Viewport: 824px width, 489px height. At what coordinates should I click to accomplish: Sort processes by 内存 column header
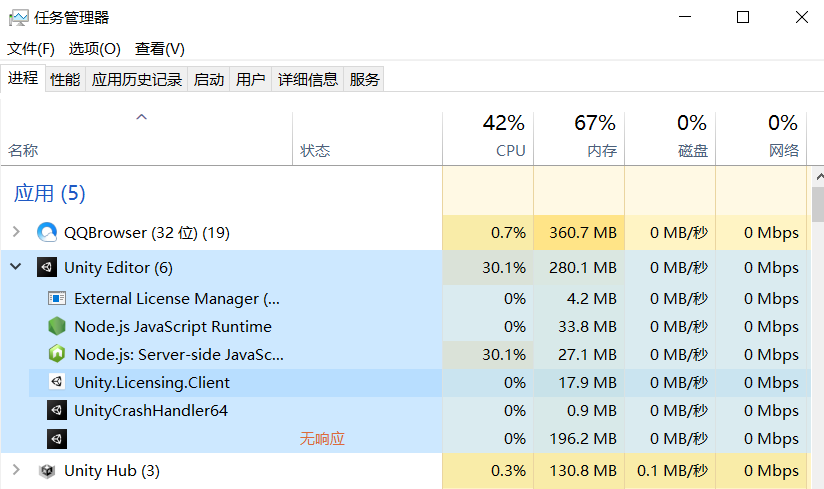point(579,137)
